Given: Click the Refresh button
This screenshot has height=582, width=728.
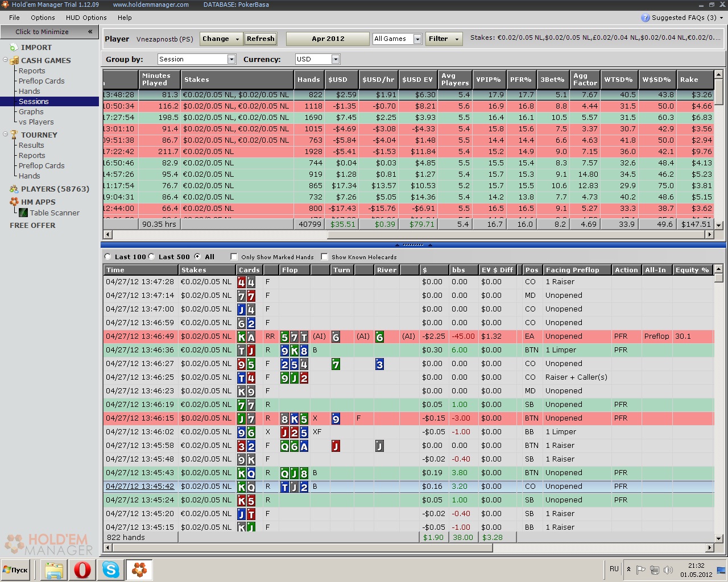Looking at the screenshot, I should [260, 39].
